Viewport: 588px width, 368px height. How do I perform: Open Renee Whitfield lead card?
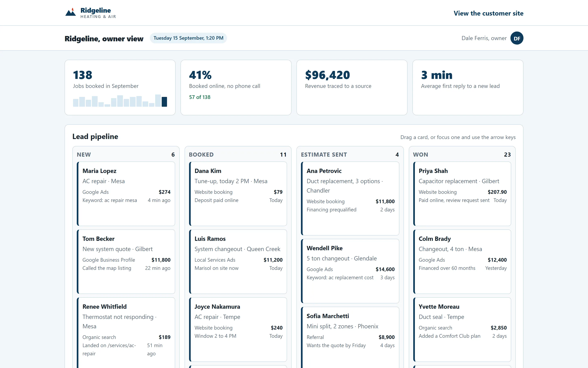[126, 333]
